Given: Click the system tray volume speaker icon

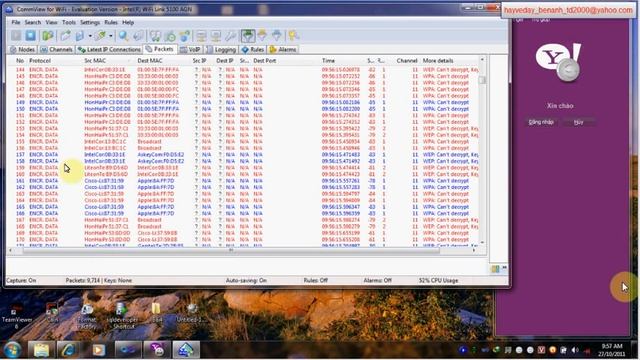Looking at the screenshot, I should [x=575, y=350].
